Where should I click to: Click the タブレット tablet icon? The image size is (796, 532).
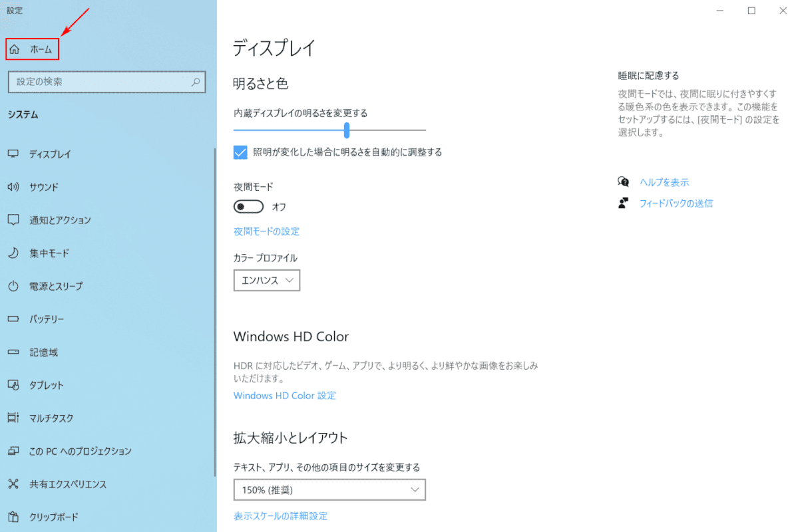click(x=14, y=385)
